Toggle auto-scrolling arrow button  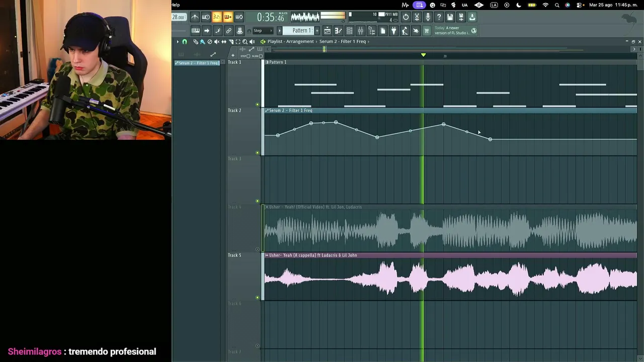click(206, 31)
